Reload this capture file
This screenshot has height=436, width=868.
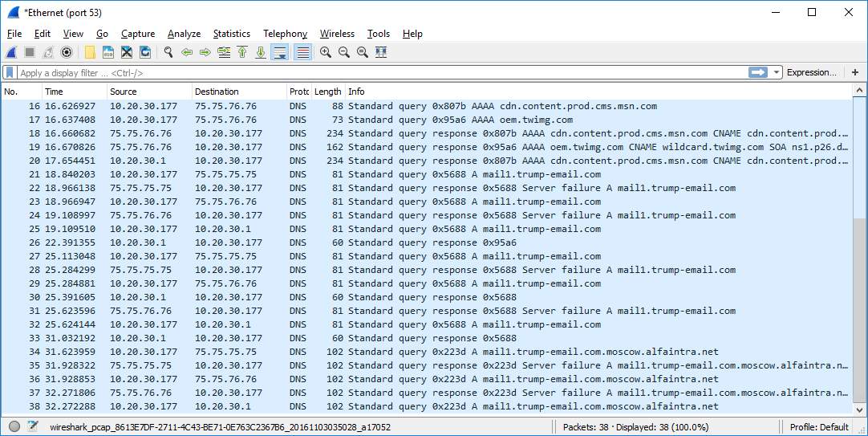click(x=145, y=53)
